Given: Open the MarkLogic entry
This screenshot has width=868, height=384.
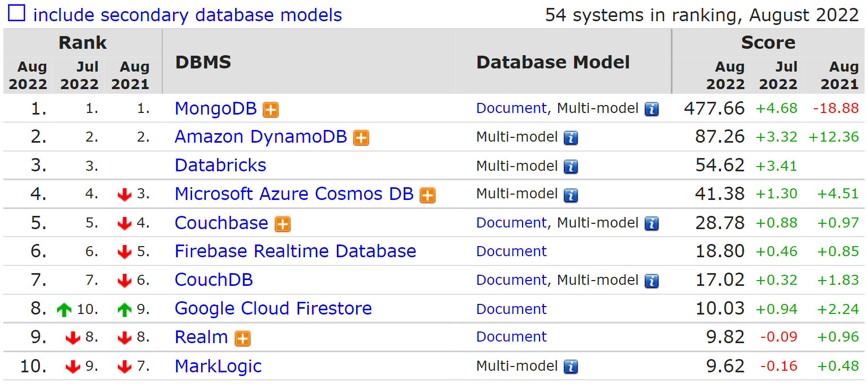Looking at the screenshot, I should (x=218, y=366).
